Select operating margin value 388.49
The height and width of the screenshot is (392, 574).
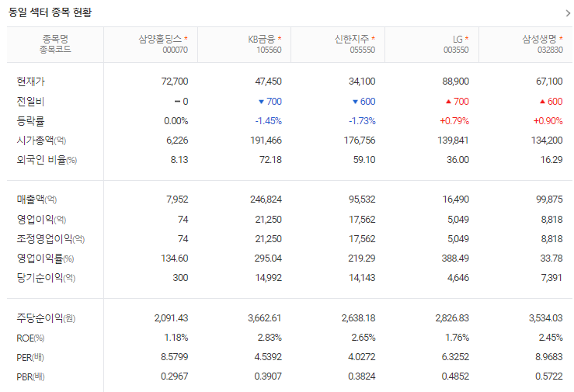pyautogui.click(x=455, y=258)
